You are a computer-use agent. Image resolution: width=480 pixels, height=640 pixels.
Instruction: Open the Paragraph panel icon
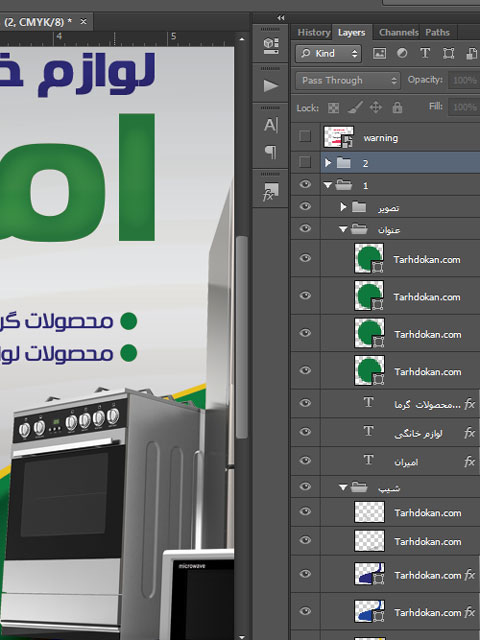point(271,152)
